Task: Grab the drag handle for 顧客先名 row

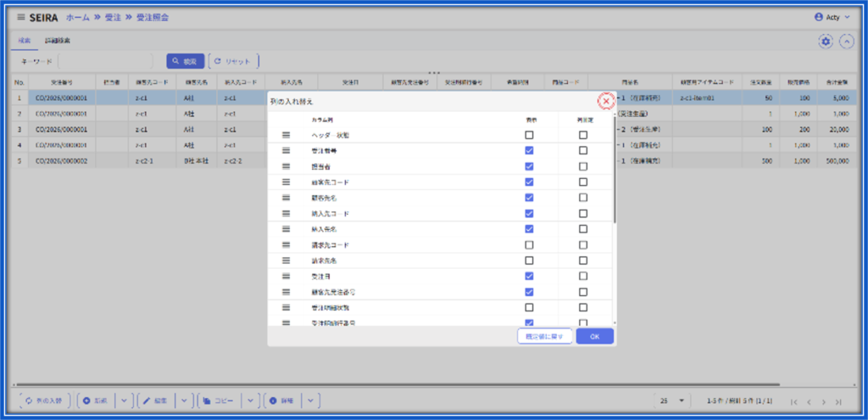Action: (x=287, y=197)
